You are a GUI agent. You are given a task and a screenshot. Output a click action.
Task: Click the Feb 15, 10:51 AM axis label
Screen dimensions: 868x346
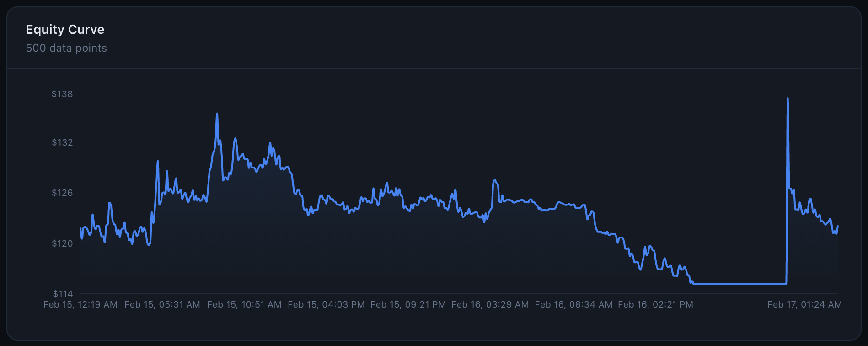(244, 304)
